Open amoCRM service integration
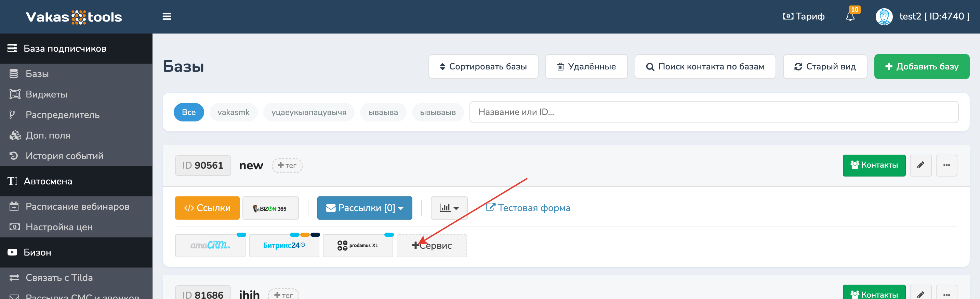Image resolution: width=980 pixels, height=299 pixels. click(210, 245)
